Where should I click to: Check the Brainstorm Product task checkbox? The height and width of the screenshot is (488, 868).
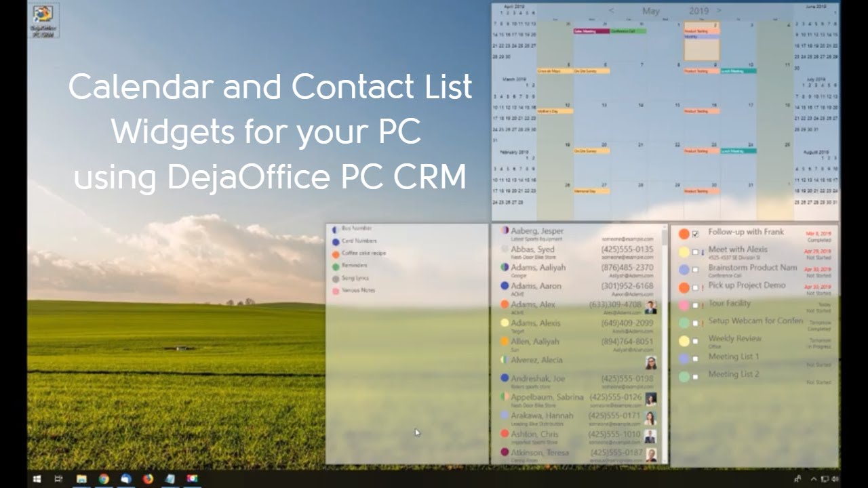[695, 270]
